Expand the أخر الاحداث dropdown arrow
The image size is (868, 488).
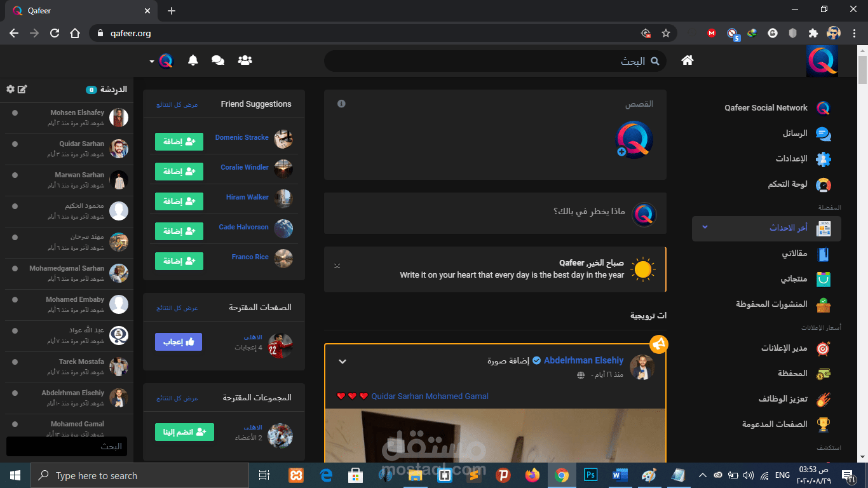[x=705, y=227]
